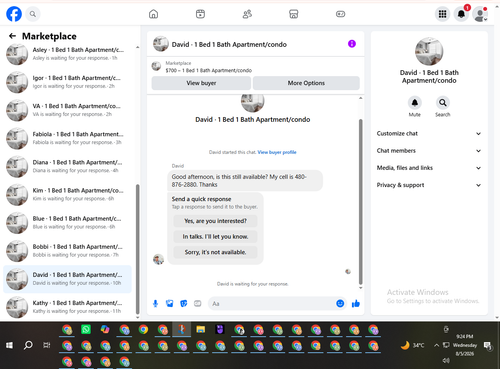Open Diana's apartment conversation
500x369 pixels.
67,166
